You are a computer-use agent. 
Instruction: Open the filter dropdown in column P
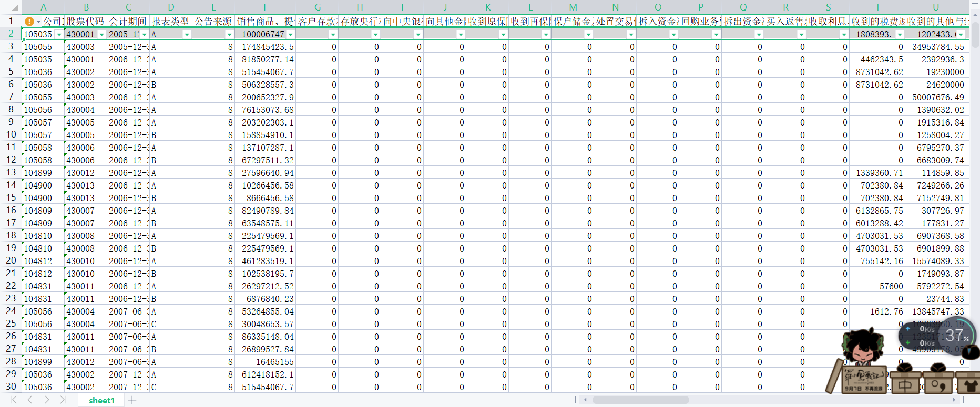(716, 35)
